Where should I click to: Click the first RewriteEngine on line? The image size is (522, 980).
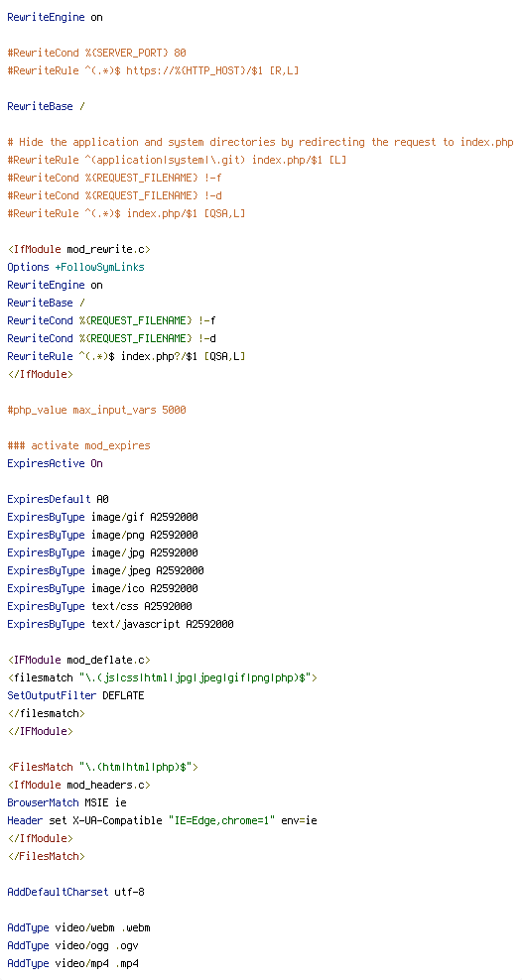click(x=55, y=18)
